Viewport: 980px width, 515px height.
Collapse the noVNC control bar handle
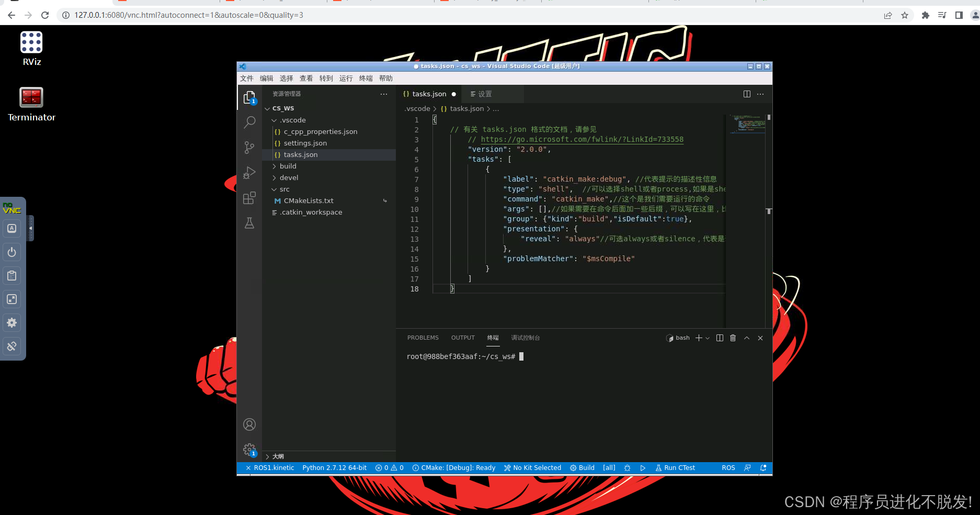coord(31,228)
